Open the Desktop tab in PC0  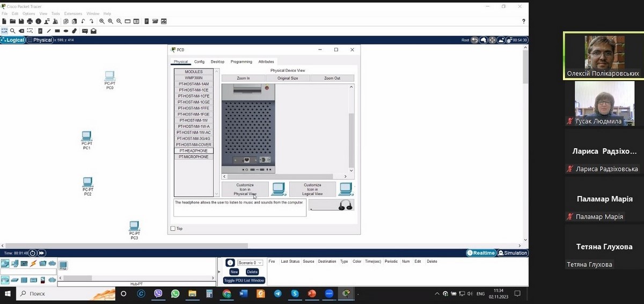tap(217, 62)
